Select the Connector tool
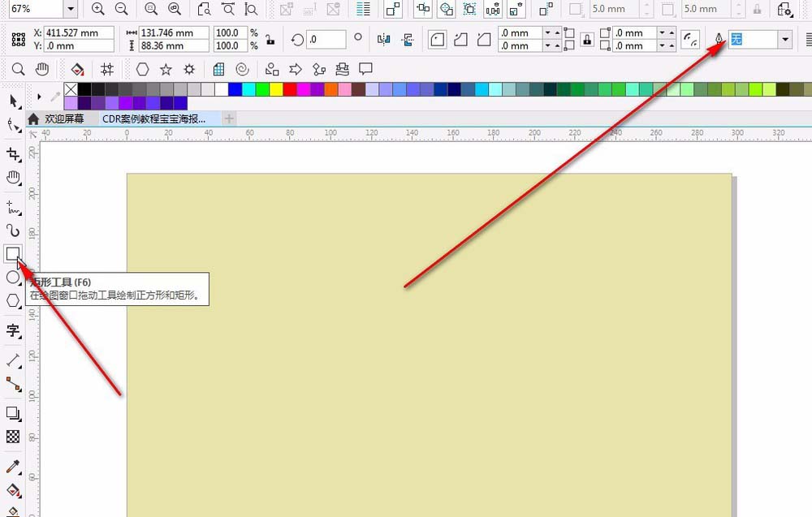Screen dimensions: 812x517 pyautogui.click(x=13, y=384)
